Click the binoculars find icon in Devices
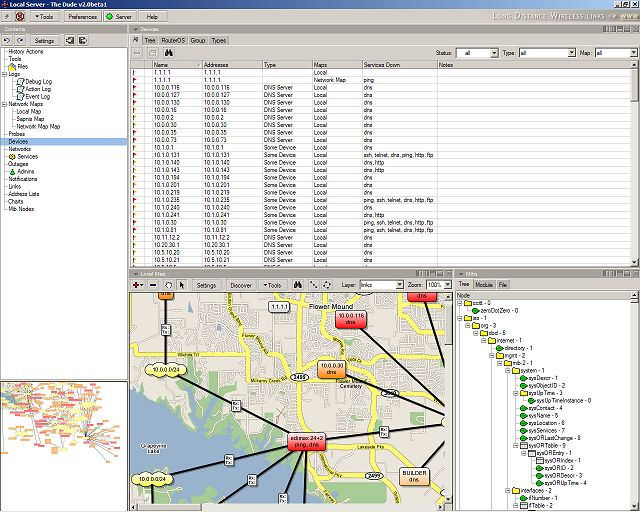This screenshot has height=512, width=640. click(168, 52)
